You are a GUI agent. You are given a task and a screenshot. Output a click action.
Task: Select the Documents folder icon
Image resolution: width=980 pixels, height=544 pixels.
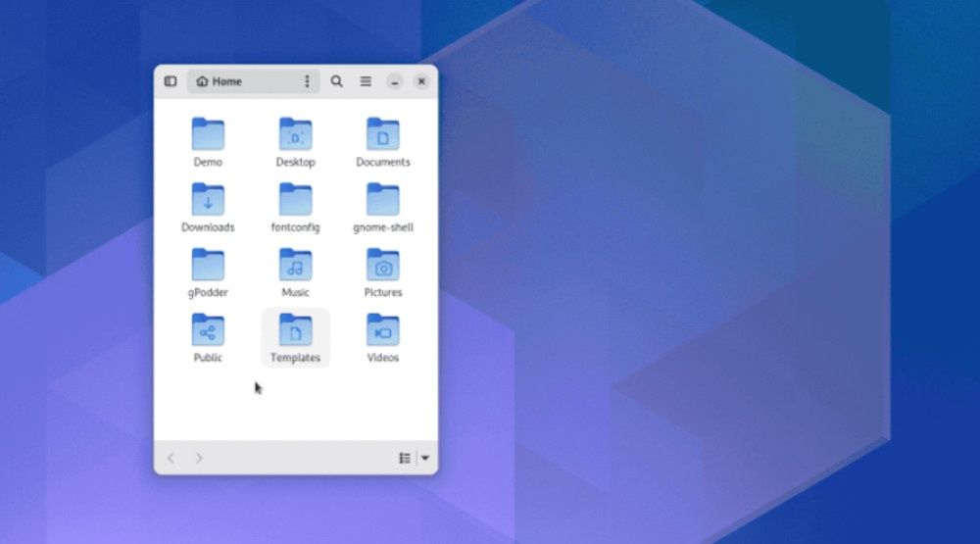(x=382, y=134)
